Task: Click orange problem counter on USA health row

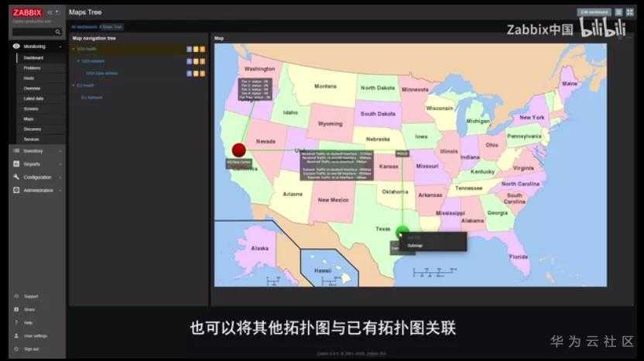Action: (x=203, y=50)
